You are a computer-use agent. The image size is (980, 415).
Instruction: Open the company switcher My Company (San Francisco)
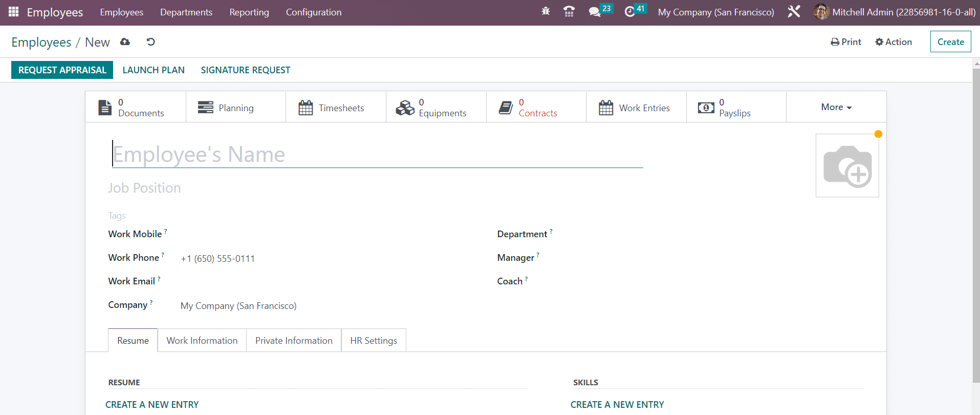tap(715, 12)
